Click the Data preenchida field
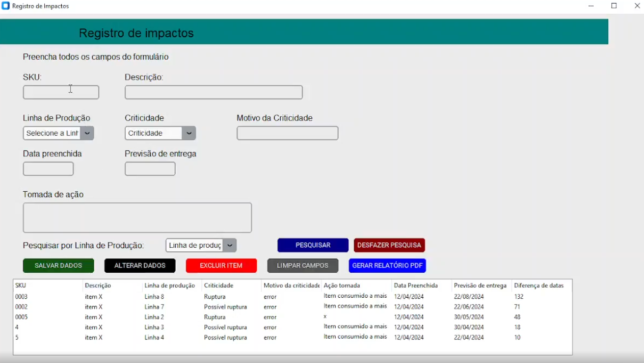Viewport: 644px width, 363px height. click(48, 169)
